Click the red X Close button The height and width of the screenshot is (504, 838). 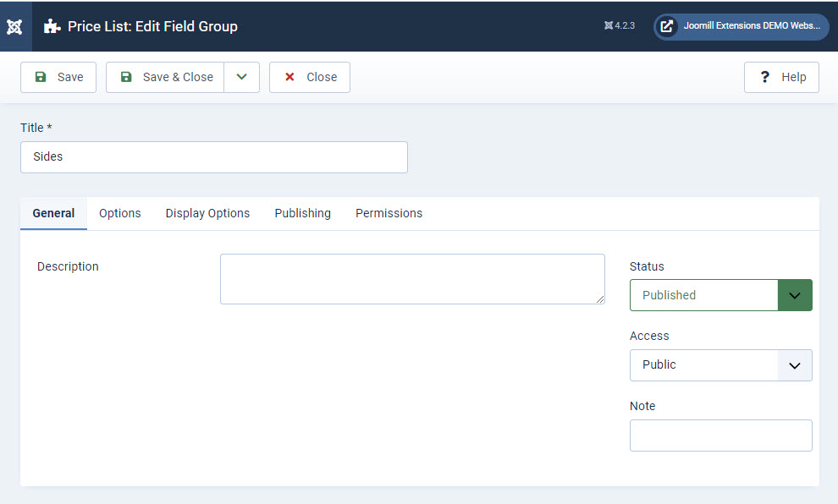310,77
